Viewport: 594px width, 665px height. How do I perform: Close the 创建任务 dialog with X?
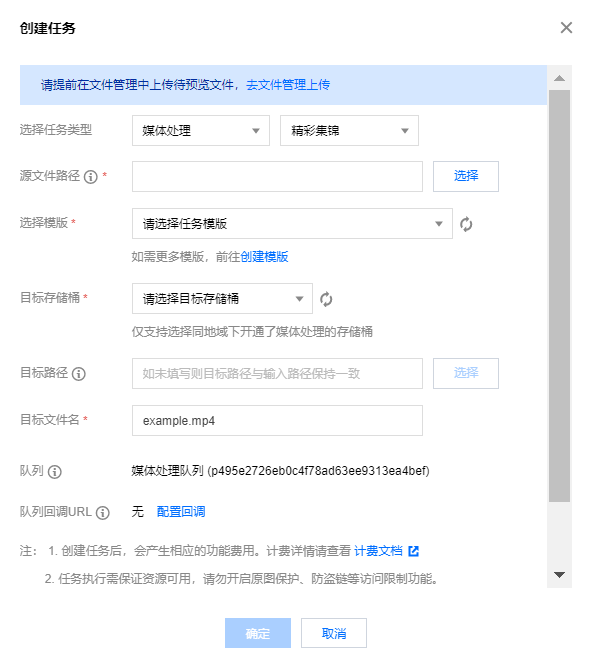pyautogui.click(x=566, y=28)
